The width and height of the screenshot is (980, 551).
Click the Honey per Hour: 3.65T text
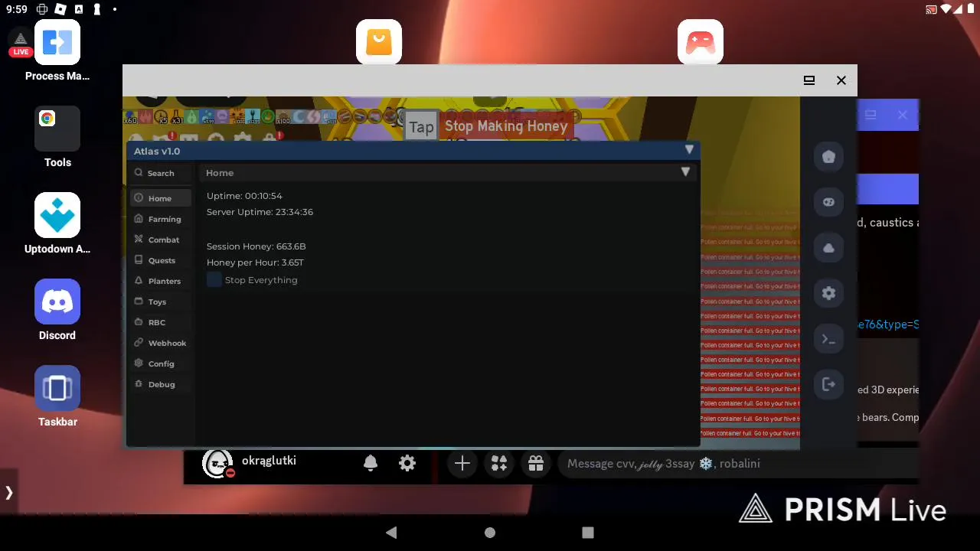point(255,262)
